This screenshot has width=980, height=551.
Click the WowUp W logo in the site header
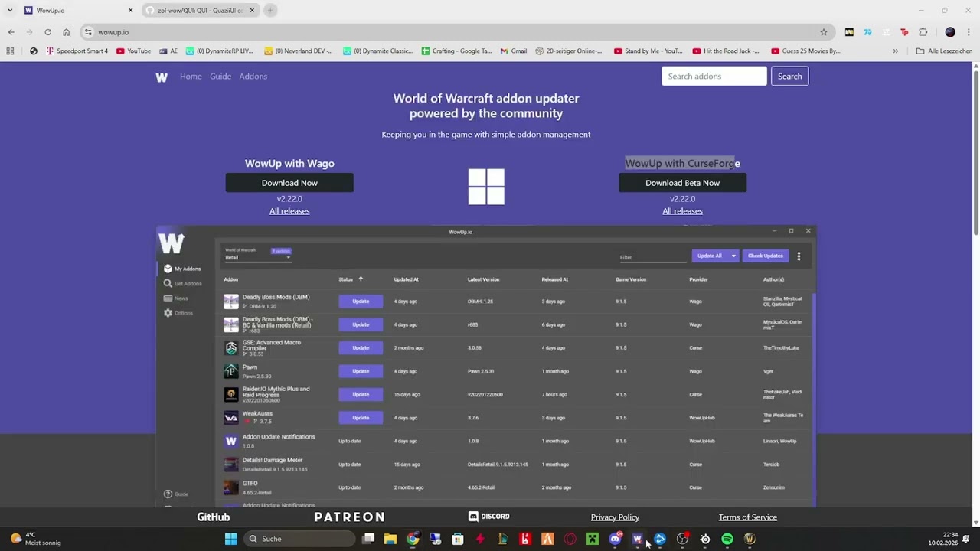162,77
